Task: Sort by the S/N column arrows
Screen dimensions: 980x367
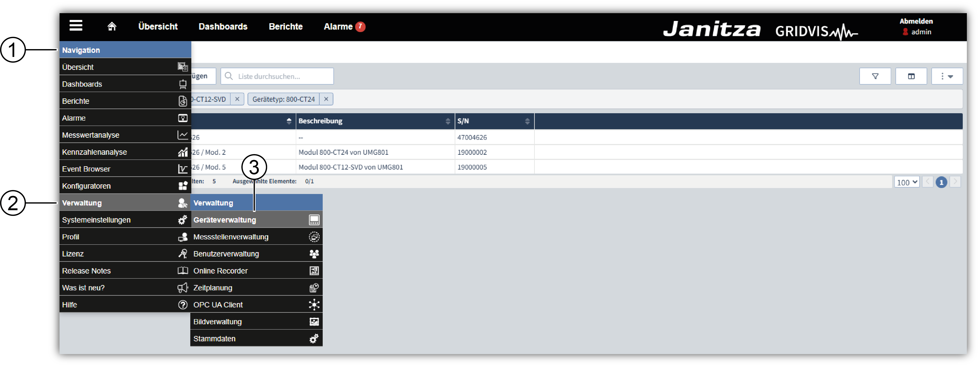Action: [x=527, y=121]
